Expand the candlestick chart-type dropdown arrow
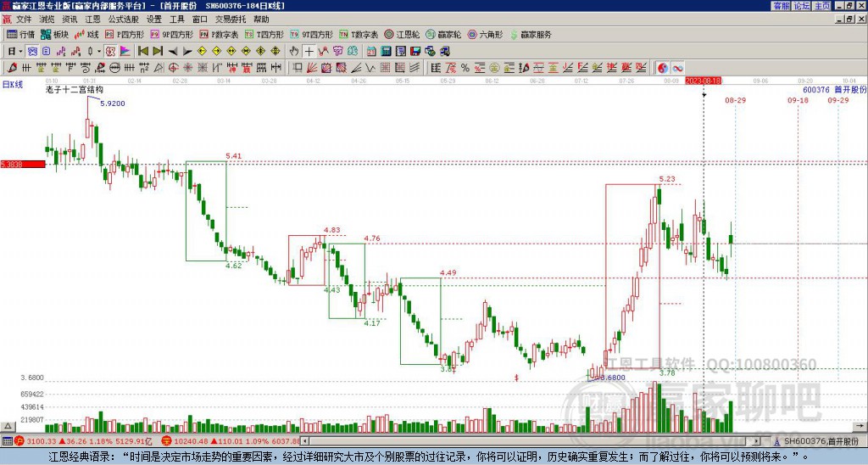The height and width of the screenshot is (465, 868). (99, 52)
